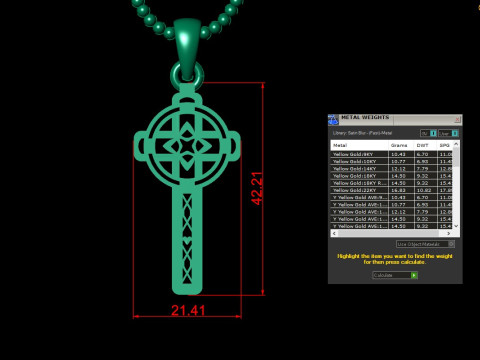Select the Yellow Gold:14KY row
This screenshot has height=360, width=480.
point(391,169)
